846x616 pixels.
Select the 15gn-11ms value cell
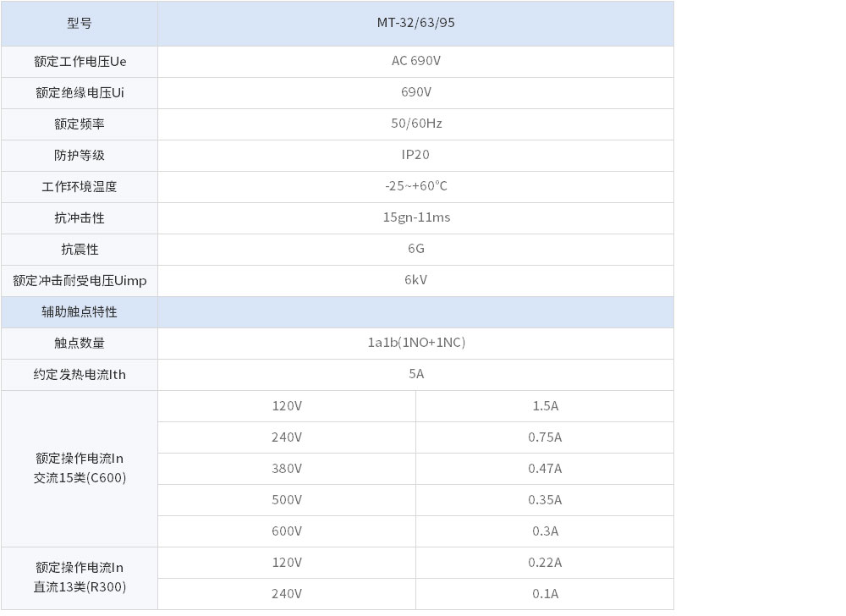(415, 217)
